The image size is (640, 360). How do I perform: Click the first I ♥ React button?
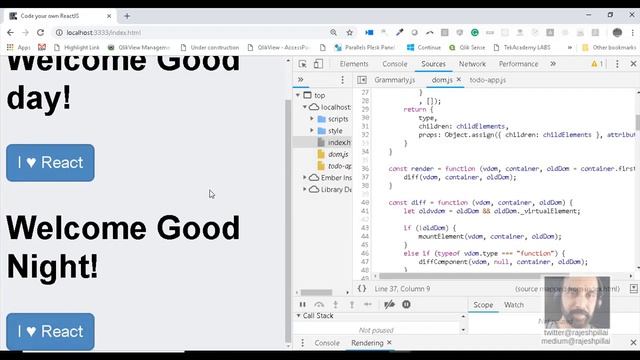pyautogui.click(x=50, y=163)
